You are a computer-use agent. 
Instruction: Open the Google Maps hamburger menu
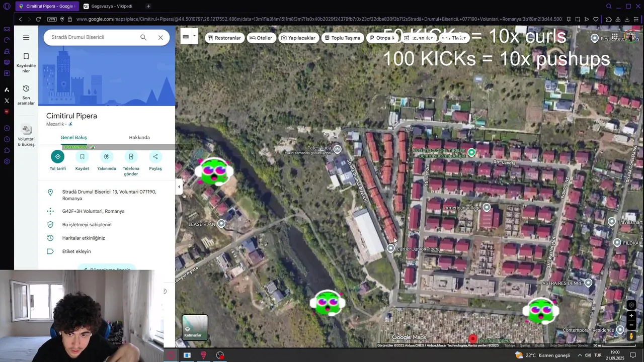[26, 37]
